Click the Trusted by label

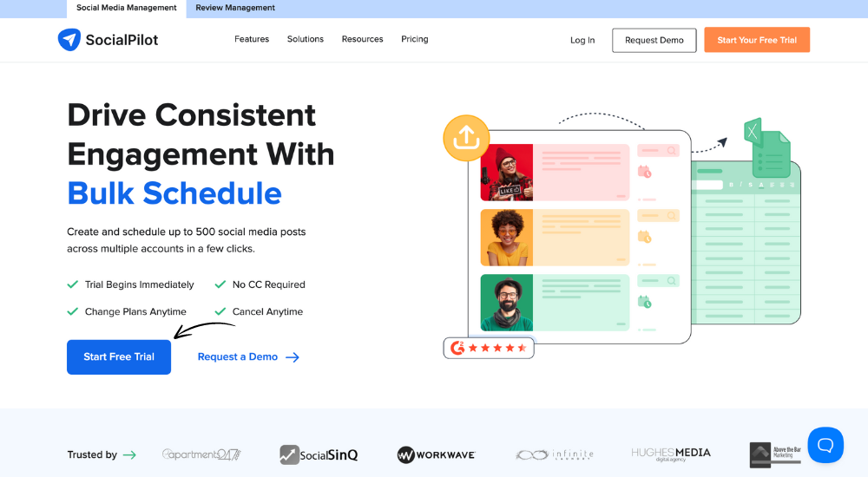pos(92,454)
